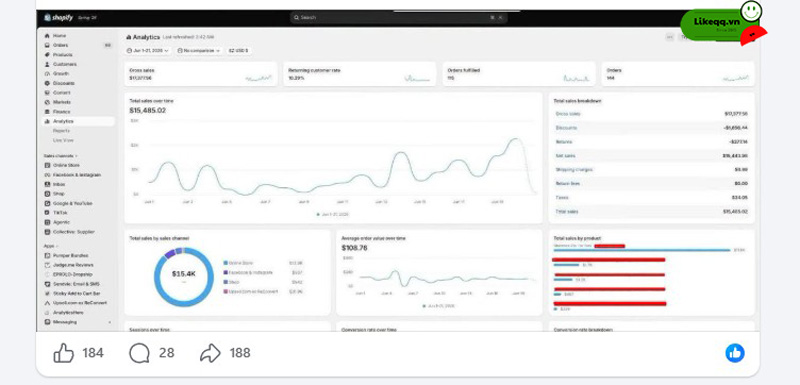
Task: Go to Products in the sidebar
Action: coord(62,55)
